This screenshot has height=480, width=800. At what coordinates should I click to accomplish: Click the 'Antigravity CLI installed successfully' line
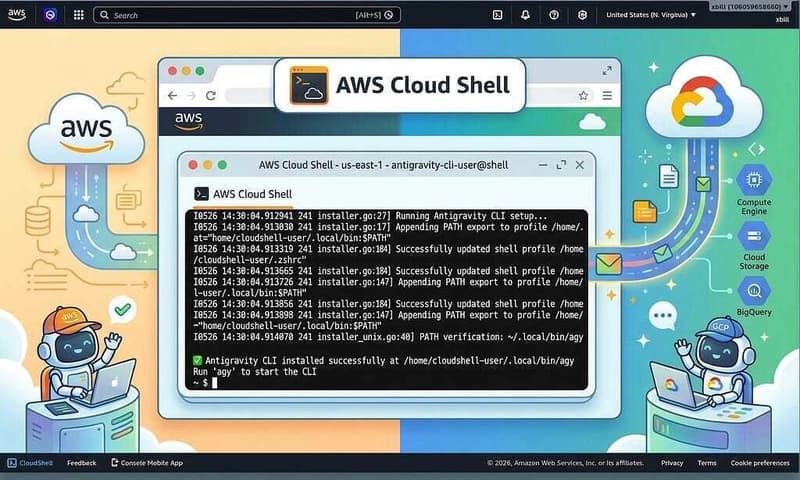pos(384,360)
